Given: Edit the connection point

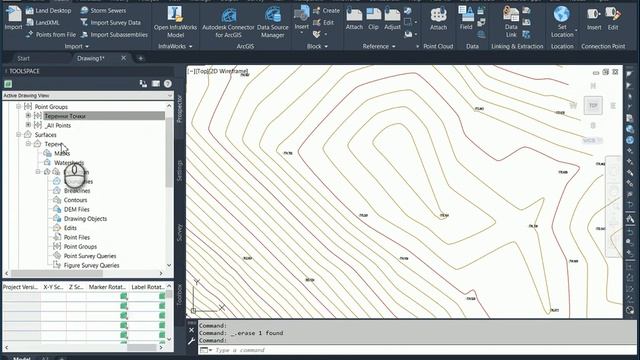Looking at the screenshot, I should [x=613, y=19].
